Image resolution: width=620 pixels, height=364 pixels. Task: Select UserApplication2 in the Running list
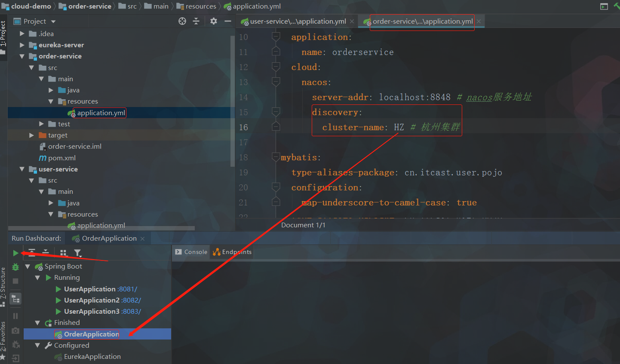(x=92, y=300)
